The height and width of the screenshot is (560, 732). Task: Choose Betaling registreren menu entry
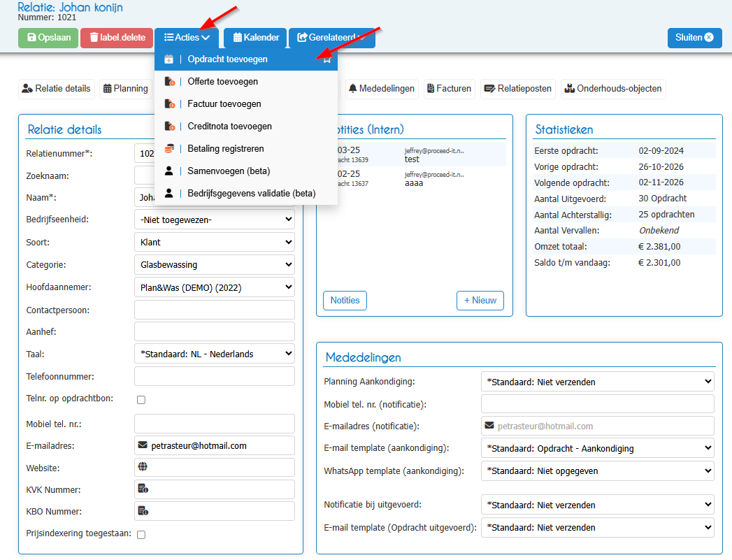click(246, 149)
